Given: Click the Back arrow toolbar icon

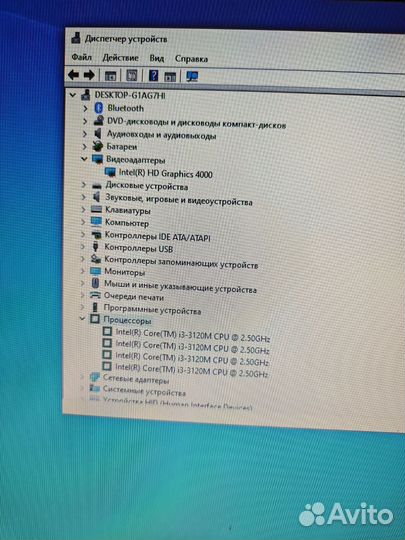Looking at the screenshot, I should click(73, 75).
